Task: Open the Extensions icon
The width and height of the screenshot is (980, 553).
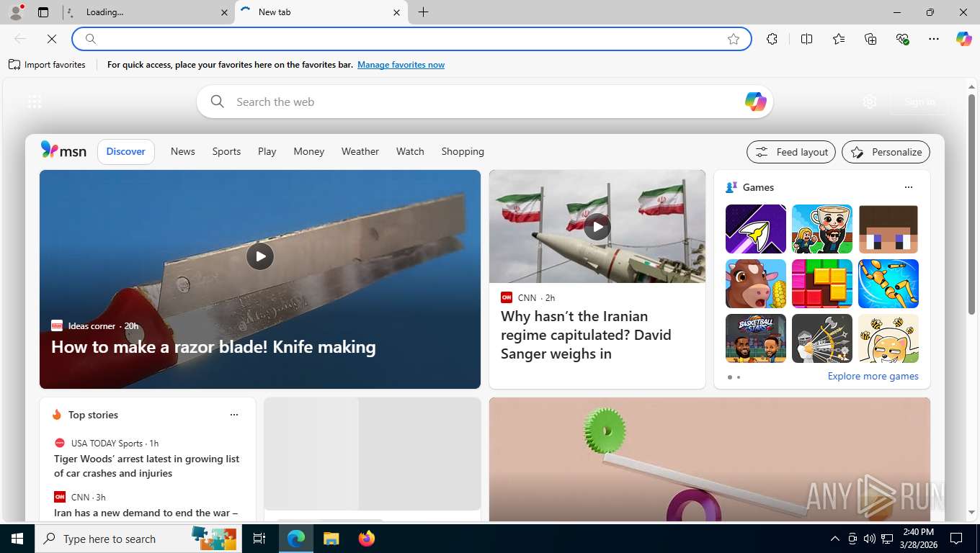Action: tap(772, 39)
